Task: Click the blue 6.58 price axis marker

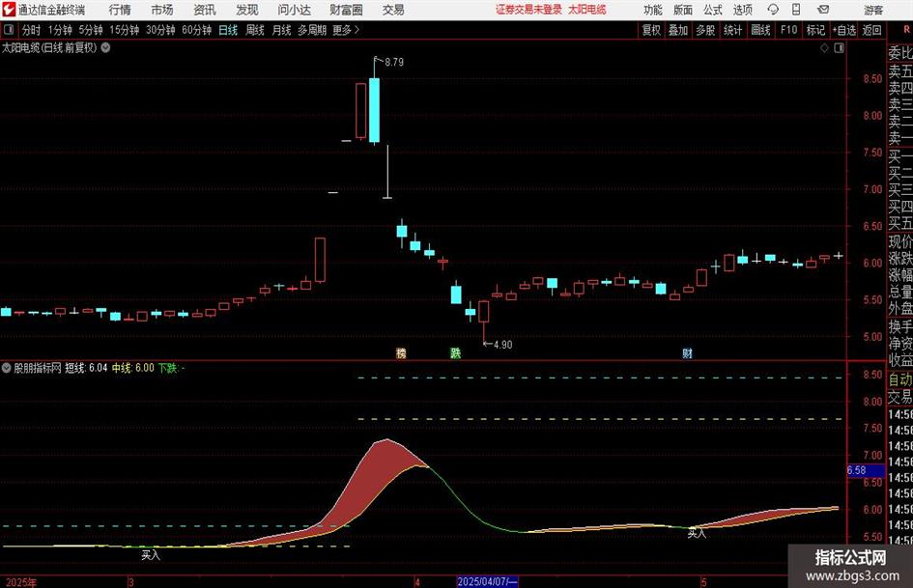Action: tap(866, 470)
